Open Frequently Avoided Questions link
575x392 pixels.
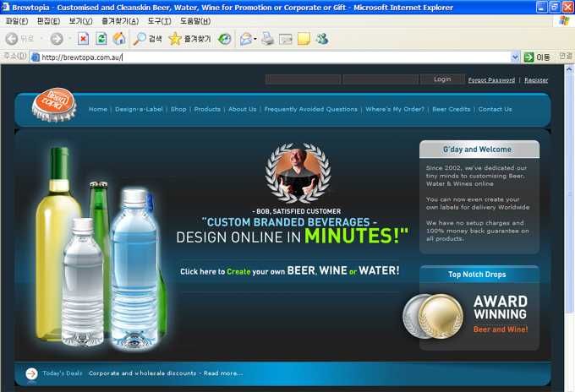(x=310, y=109)
